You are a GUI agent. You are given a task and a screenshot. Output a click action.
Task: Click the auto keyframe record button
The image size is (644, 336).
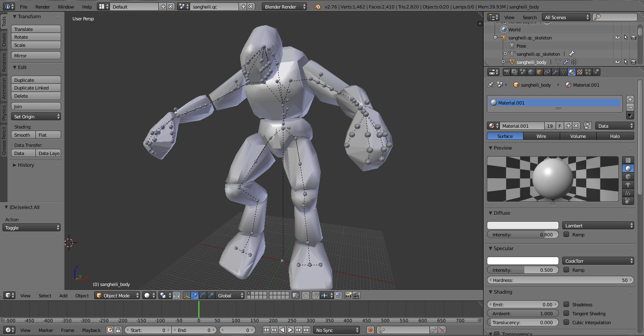(370, 330)
